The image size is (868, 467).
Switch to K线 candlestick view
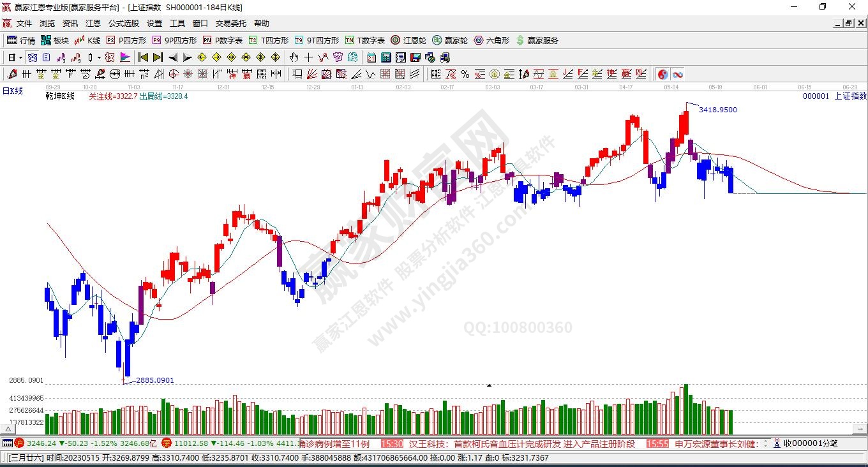(x=87, y=40)
